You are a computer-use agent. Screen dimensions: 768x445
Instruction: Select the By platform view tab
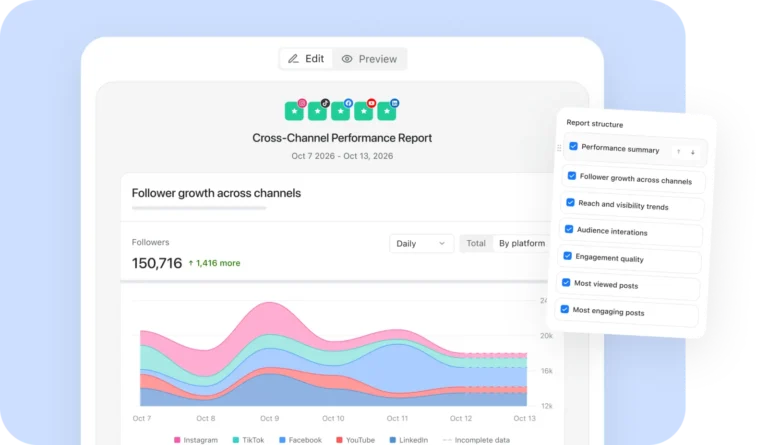[522, 243]
